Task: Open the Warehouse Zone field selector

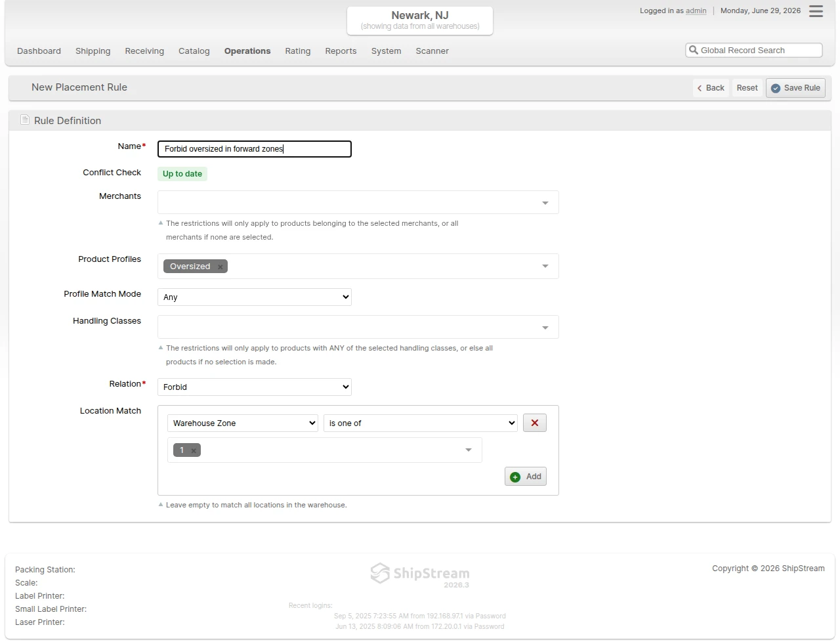Action: pyautogui.click(x=243, y=423)
